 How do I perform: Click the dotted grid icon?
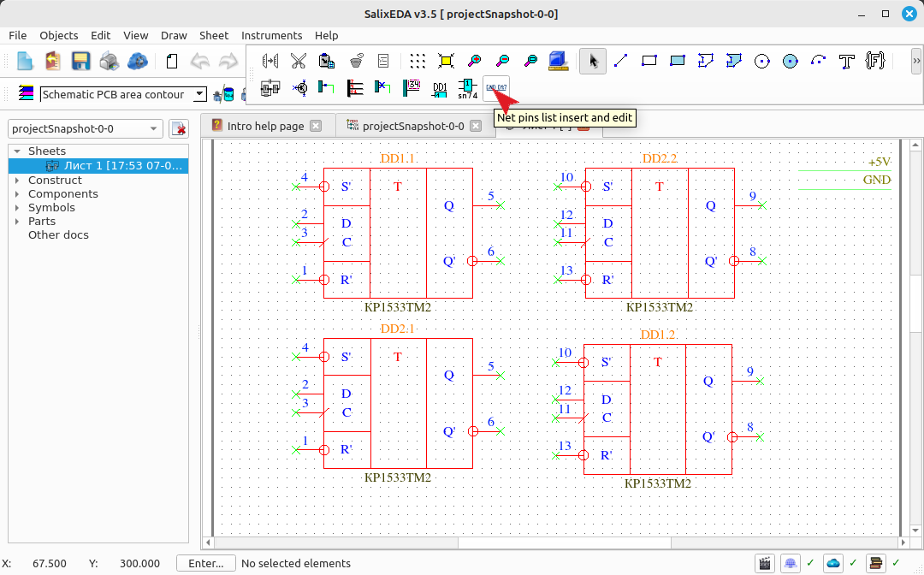tap(418, 61)
